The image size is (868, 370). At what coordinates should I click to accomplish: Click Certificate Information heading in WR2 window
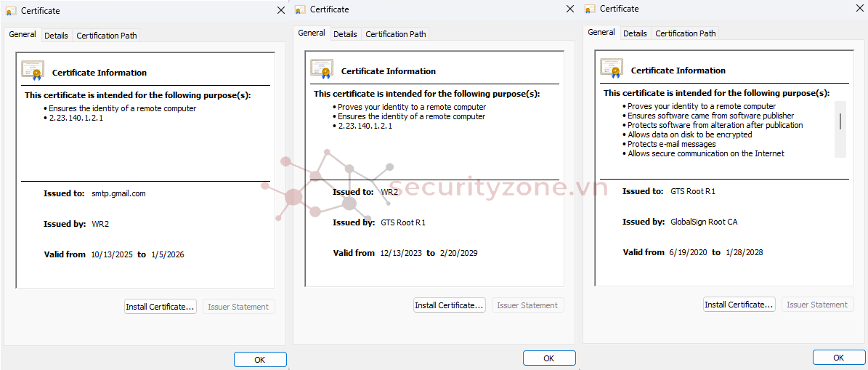(389, 71)
